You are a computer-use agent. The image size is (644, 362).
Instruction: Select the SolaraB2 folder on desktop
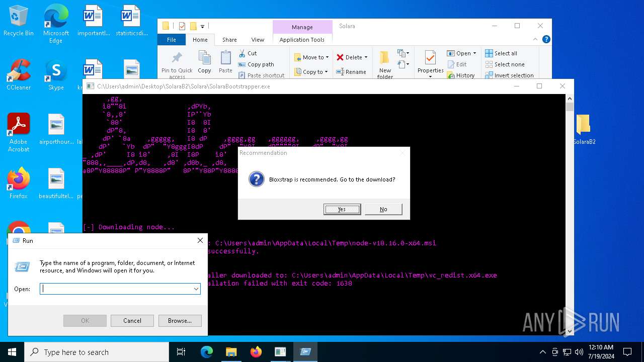click(584, 129)
